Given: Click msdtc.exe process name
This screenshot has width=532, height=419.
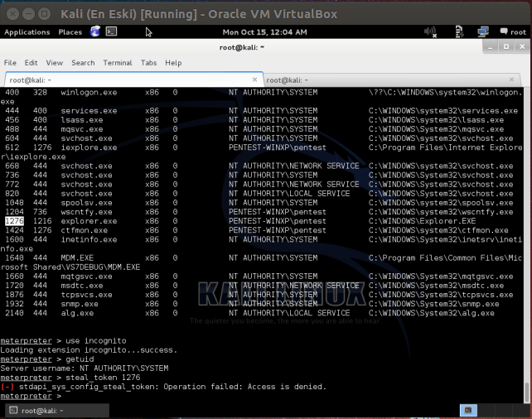Looking at the screenshot, I should click(x=82, y=286).
